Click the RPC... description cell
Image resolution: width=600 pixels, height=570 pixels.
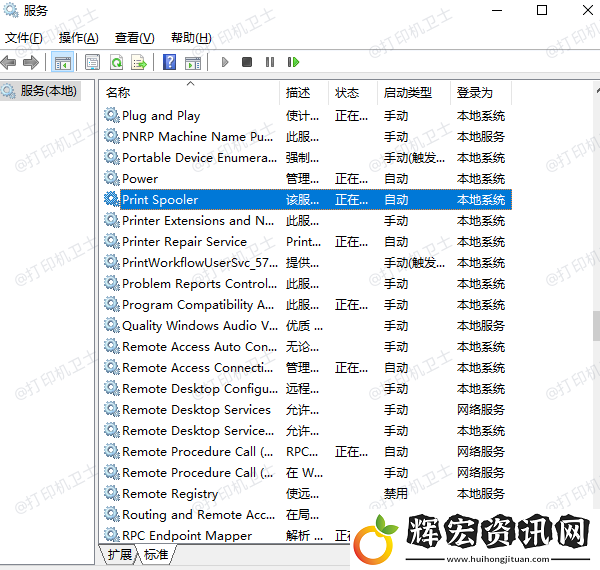coord(302,452)
